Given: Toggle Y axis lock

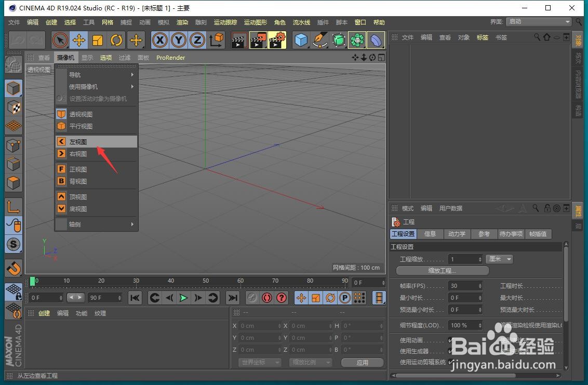Looking at the screenshot, I should coord(179,40).
